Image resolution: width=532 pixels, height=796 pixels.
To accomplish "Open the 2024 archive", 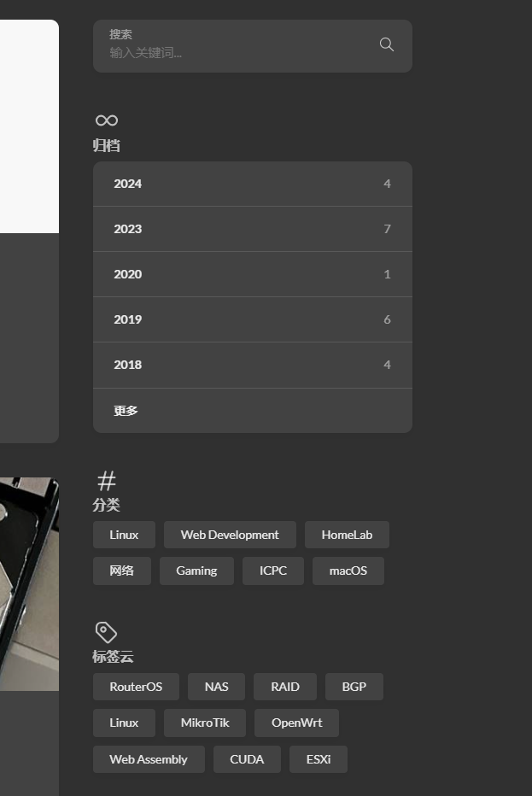I will click(x=252, y=184).
